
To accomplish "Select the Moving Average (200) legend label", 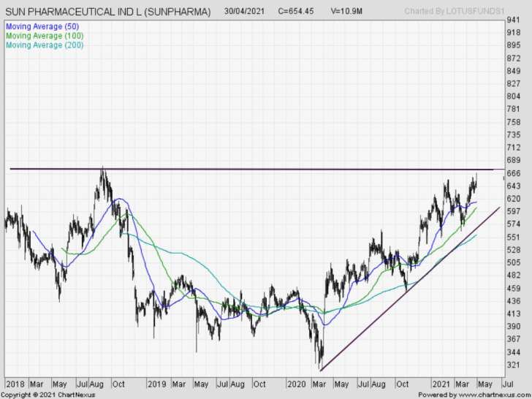I will [45, 45].
